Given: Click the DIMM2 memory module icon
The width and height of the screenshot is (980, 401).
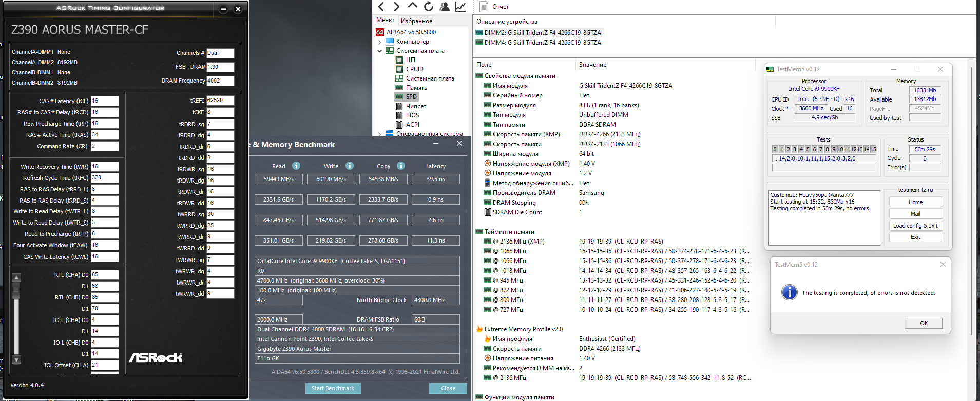Looking at the screenshot, I should [x=479, y=33].
